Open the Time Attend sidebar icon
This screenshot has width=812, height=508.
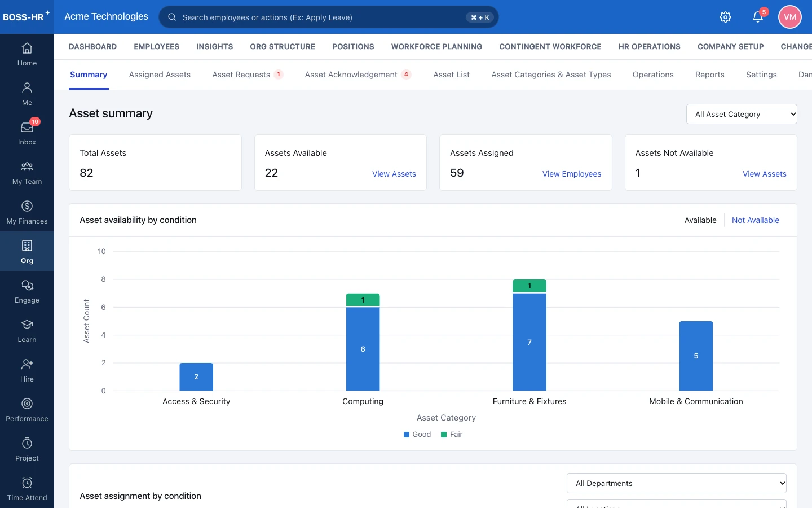coord(27,489)
